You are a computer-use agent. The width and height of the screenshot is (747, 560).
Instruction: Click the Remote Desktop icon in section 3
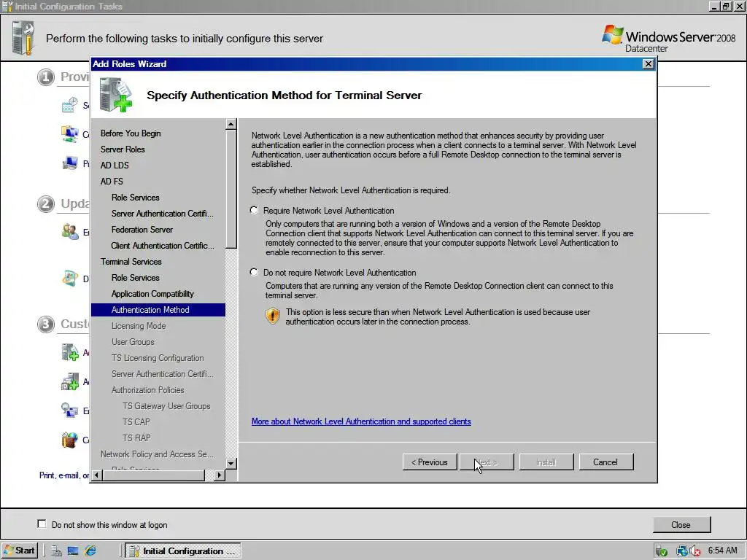pos(70,411)
